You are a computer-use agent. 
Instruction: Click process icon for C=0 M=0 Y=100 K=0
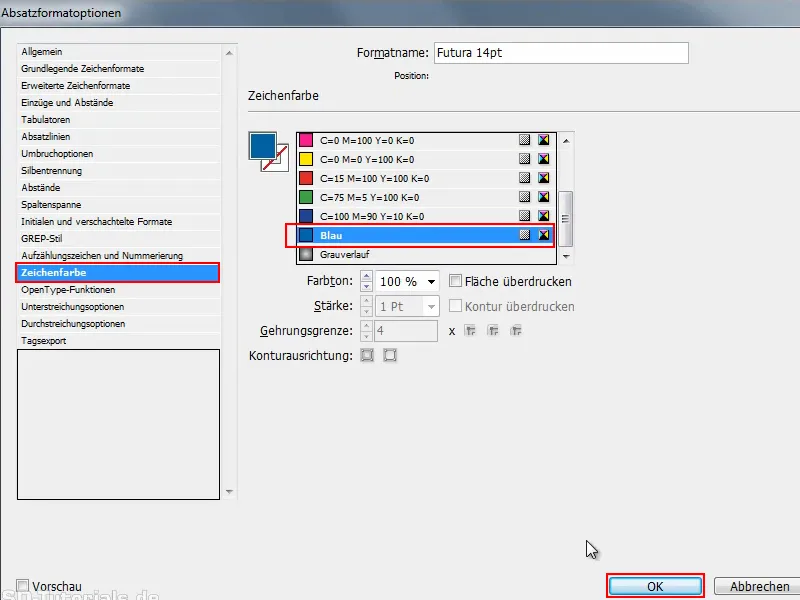524,159
